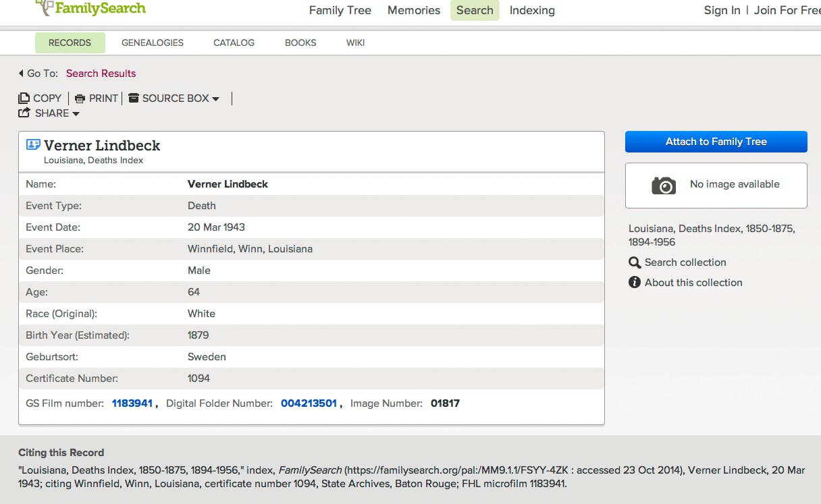Go back using the Go To arrow
This screenshot has width=821, height=504.
pyautogui.click(x=21, y=74)
